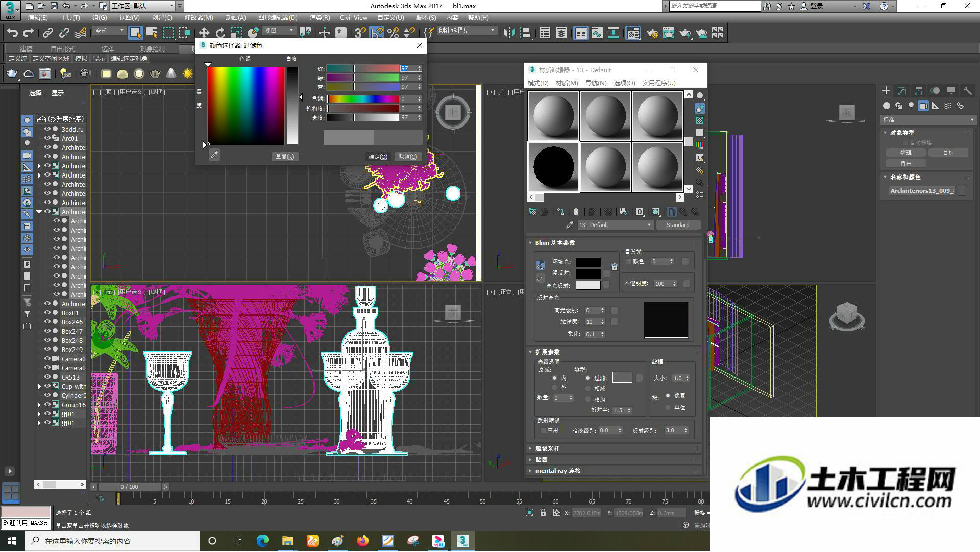
Task: Toggle ambient-diffuse color lock icon
Action: 541,265
